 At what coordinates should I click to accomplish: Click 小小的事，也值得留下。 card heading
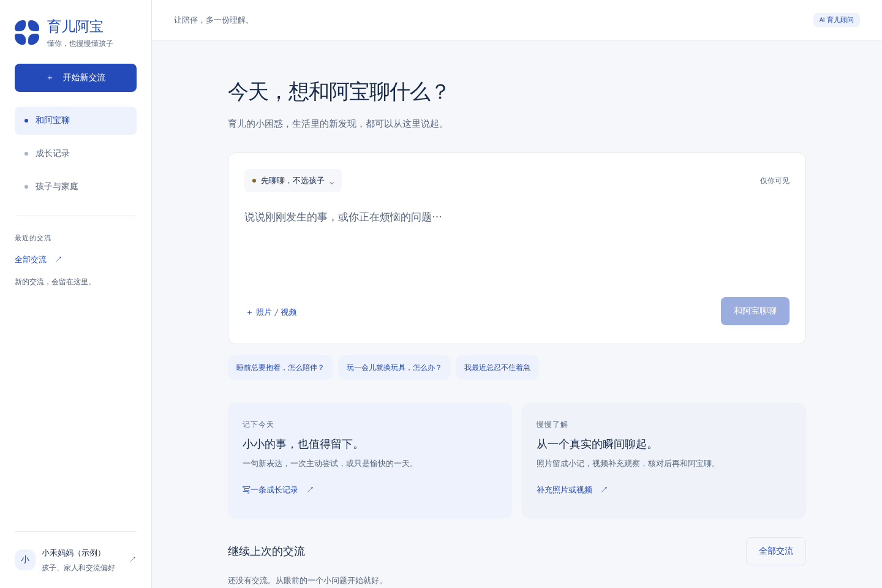[x=303, y=444]
